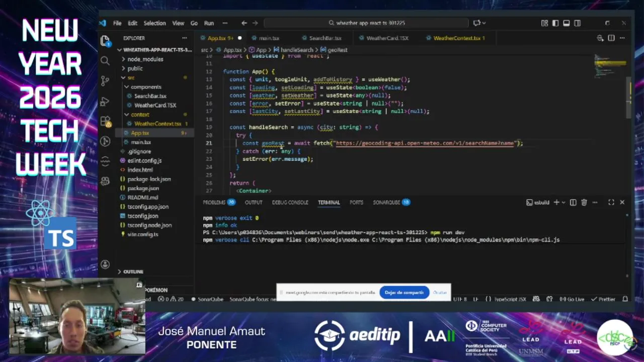
Task: Click the open changes icon in editor toolbar
Action: [600, 38]
